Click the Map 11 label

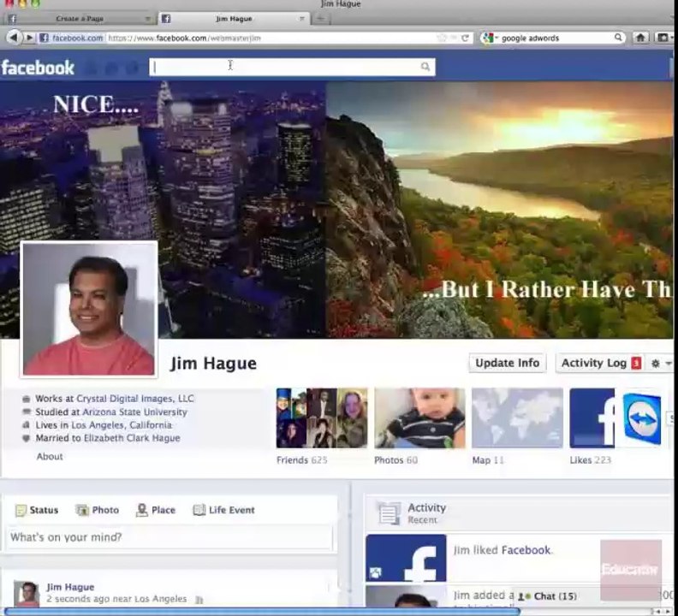(x=488, y=460)
